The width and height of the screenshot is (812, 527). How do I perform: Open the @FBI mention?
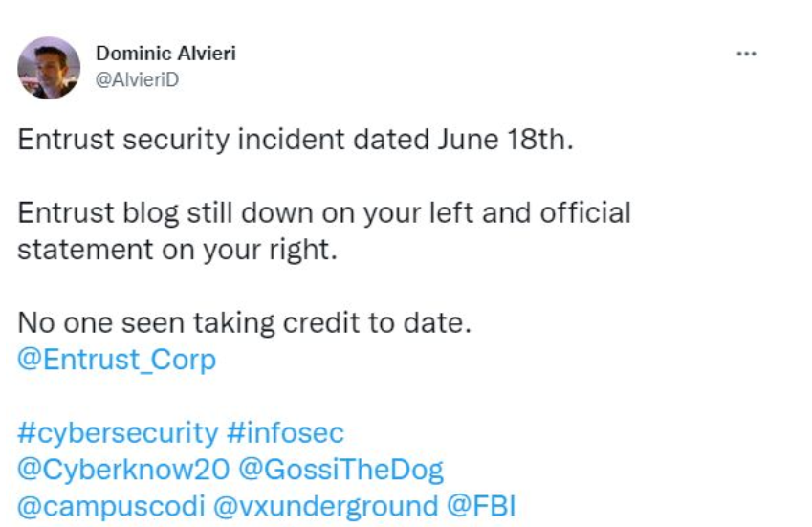coord(481,506)
